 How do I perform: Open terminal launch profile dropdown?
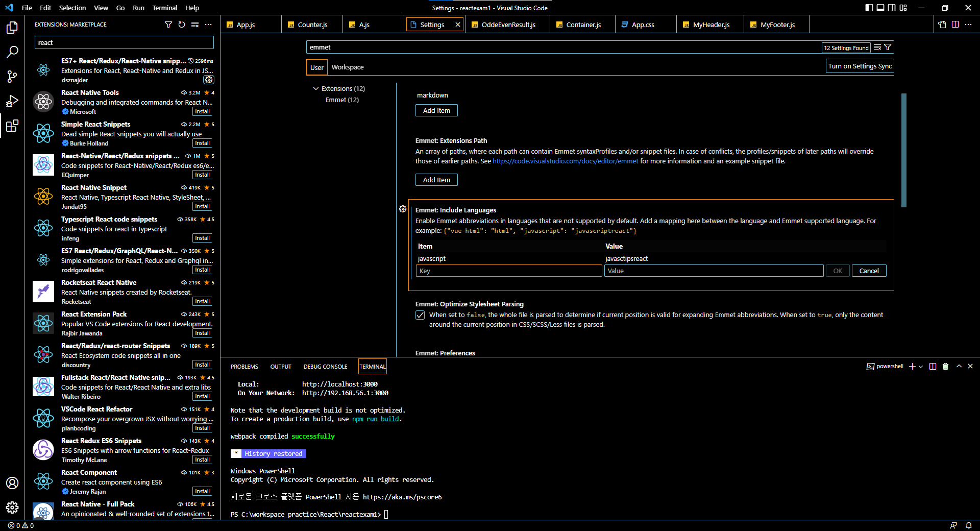pos(921,367)
